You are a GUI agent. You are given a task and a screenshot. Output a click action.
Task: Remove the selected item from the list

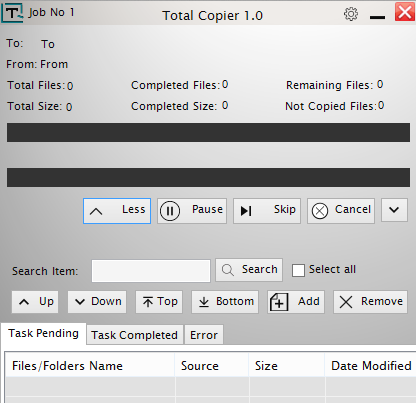(x=370, y=302)
